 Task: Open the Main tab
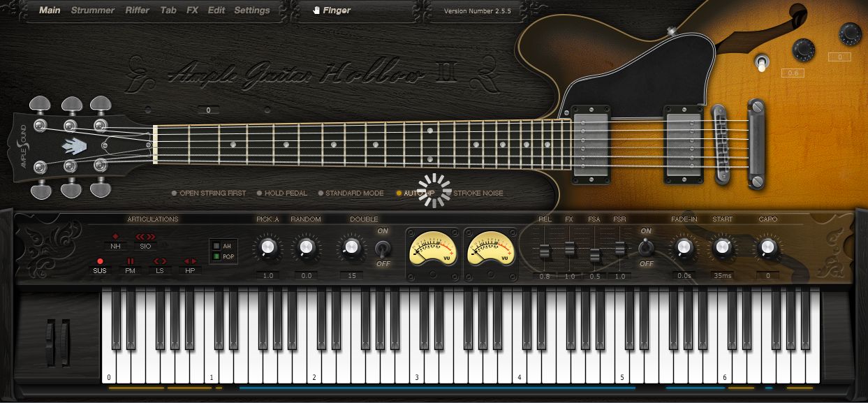50,10
